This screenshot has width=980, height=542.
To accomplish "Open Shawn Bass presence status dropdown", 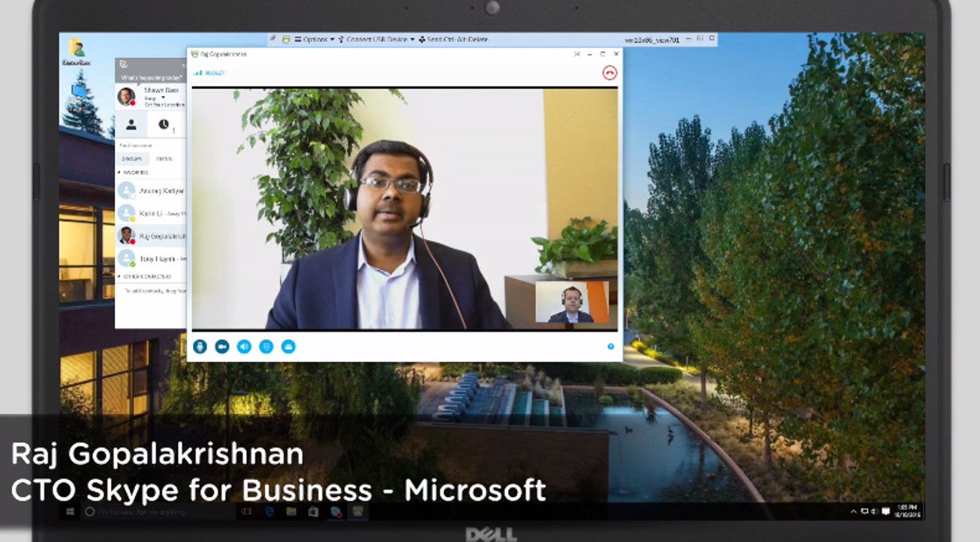I will [x=164, y=98].
